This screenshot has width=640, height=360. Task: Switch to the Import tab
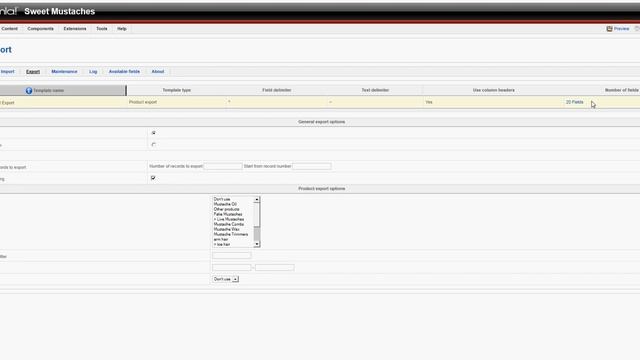tap(7, 71)
